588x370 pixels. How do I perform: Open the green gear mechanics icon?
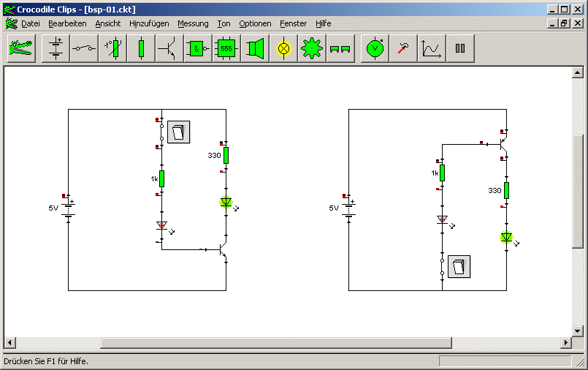point(312,48)
